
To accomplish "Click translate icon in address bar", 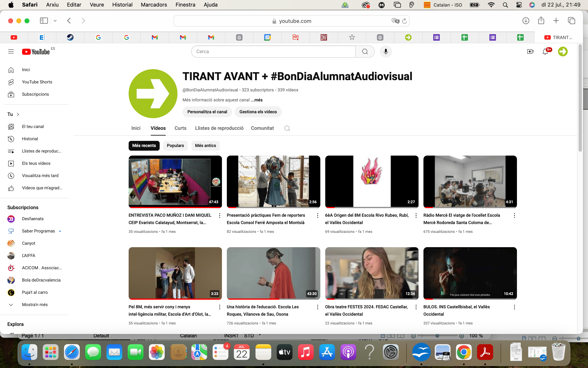I will 395,21.
